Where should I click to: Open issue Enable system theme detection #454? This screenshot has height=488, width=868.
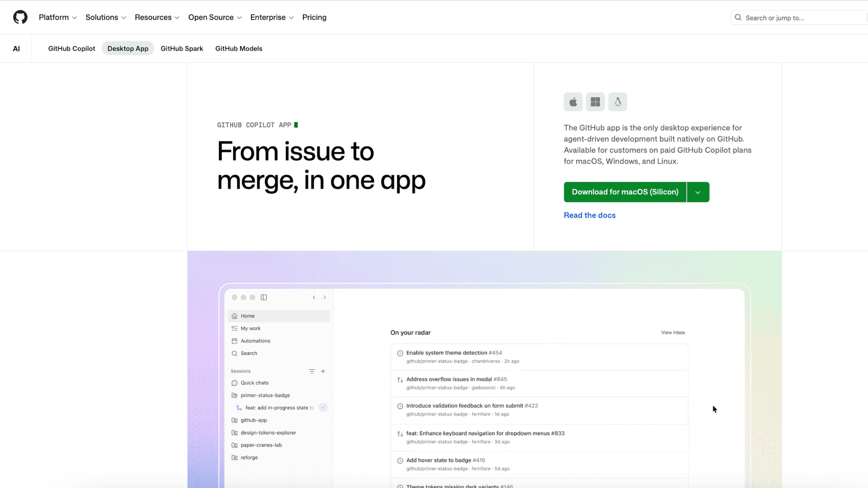click(x=454, y=353)
